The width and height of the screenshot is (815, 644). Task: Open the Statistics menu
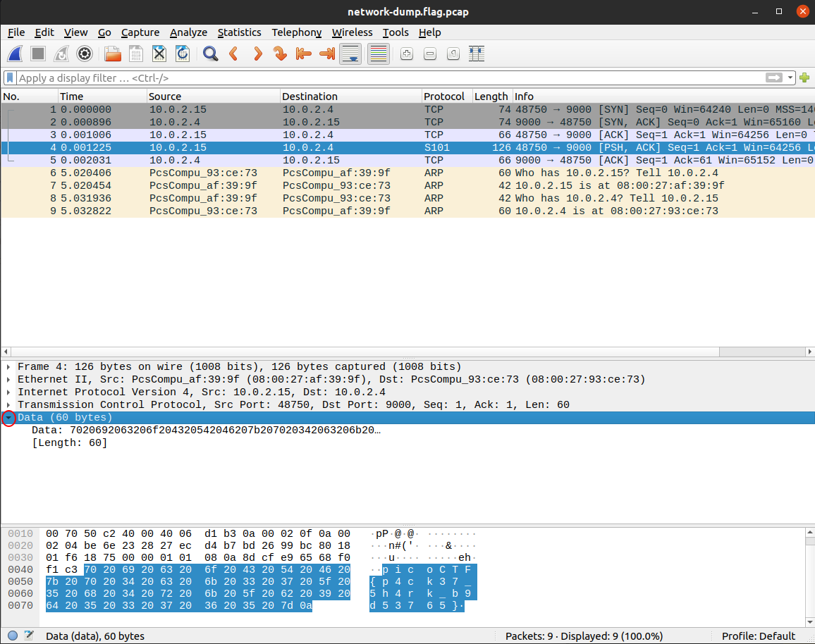click(239, 32)
